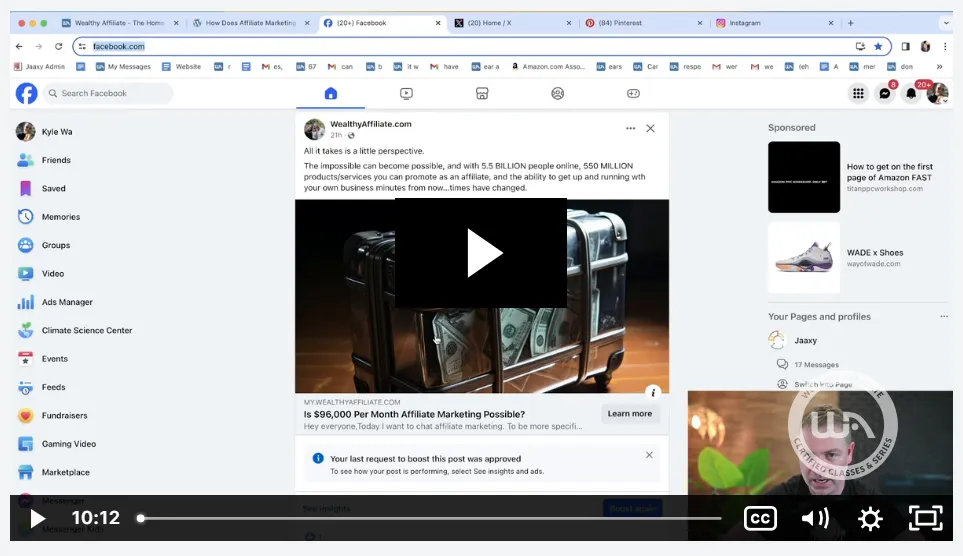The width and height of the screenshot is (963, 556).
Task: Click the $96,000 Per Month article headline
Action: [x=414, y=414]
